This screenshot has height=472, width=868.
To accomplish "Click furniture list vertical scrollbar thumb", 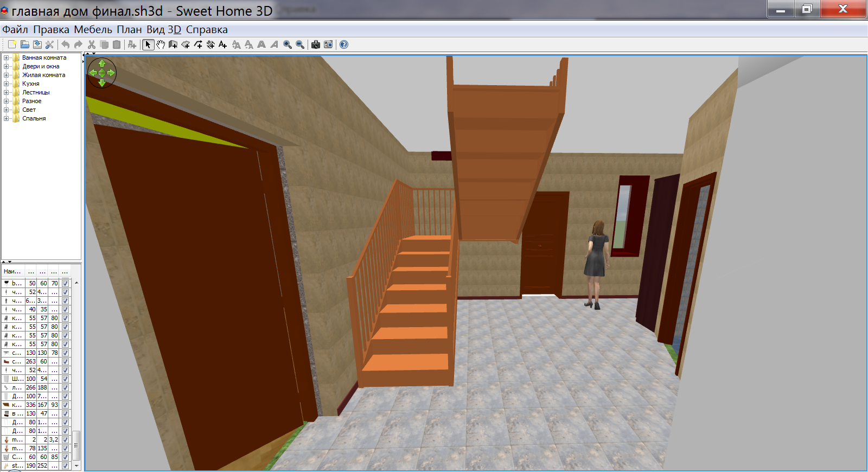I will [x=76, y=445].
